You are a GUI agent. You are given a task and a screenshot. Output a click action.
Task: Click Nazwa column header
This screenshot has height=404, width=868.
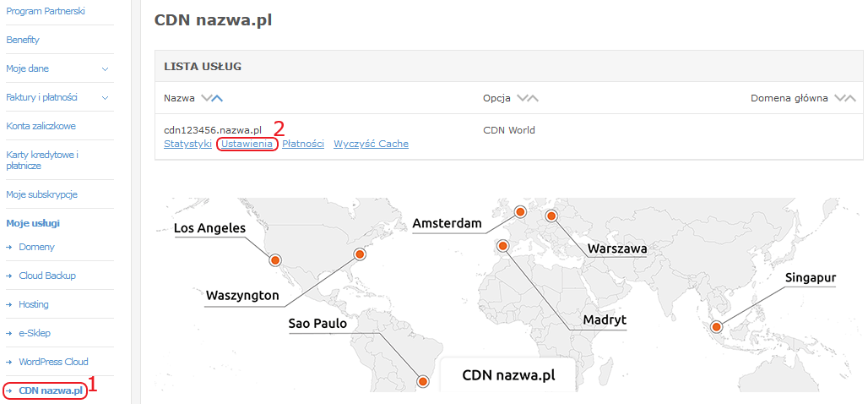(179, 98)
